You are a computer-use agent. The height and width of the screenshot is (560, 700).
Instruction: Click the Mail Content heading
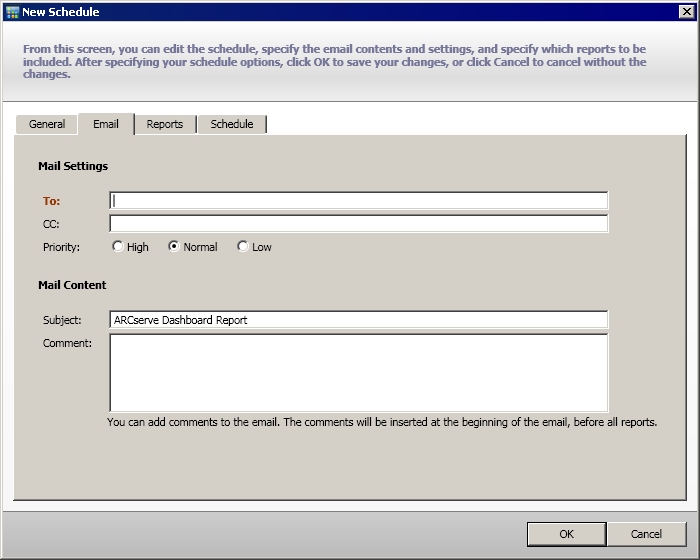(x=72, y=285)
